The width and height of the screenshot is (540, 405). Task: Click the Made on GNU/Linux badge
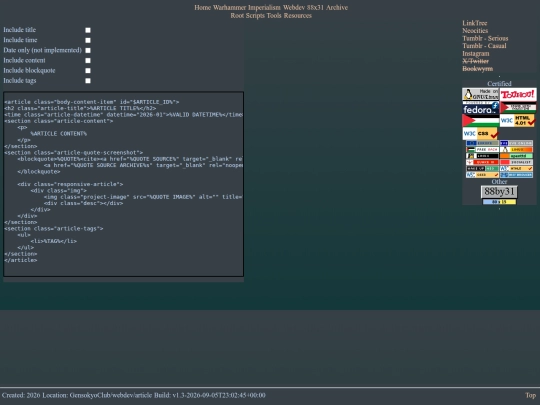tap(480, 94)
